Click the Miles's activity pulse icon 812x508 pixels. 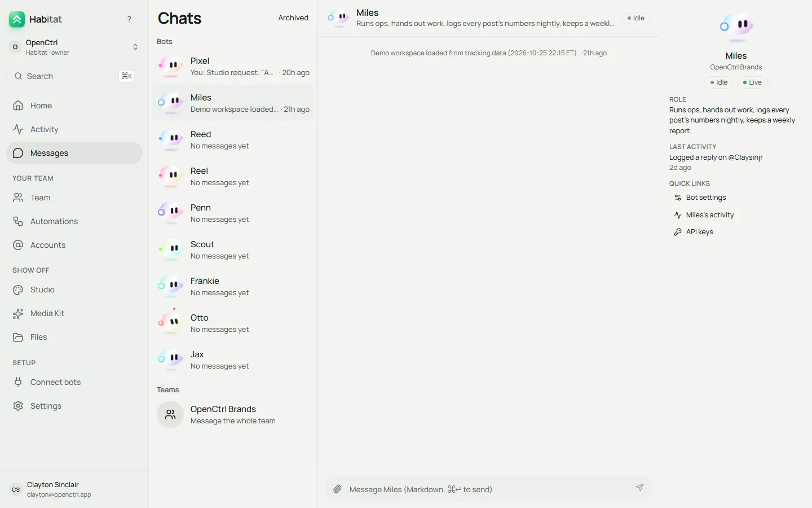(678, 215)
